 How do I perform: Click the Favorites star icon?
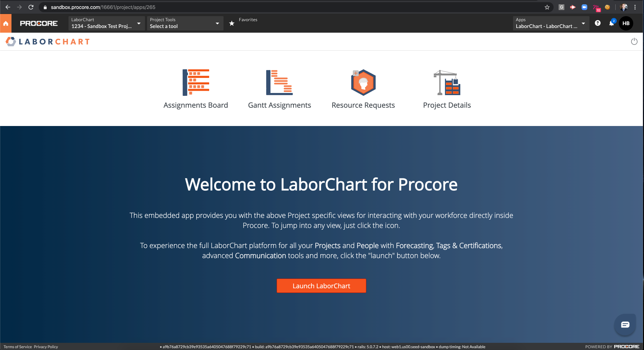click(x=232, y=23)
